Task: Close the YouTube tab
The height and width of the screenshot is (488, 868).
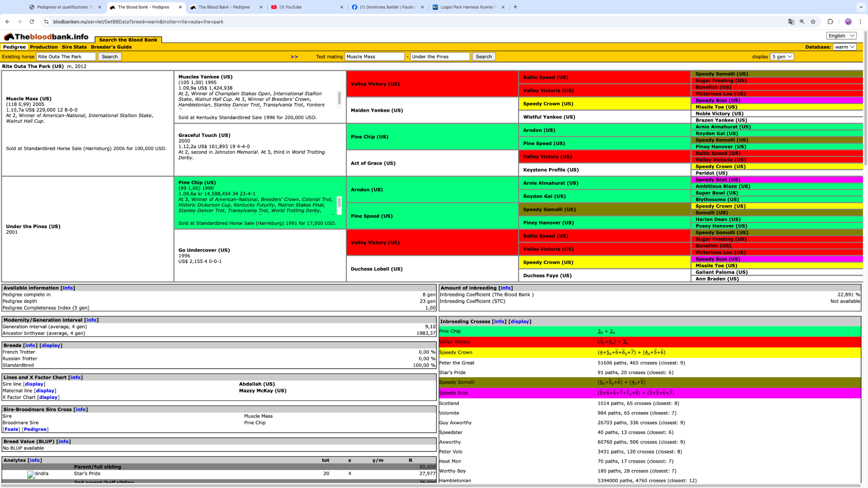Action: click(x=341, y=7)
